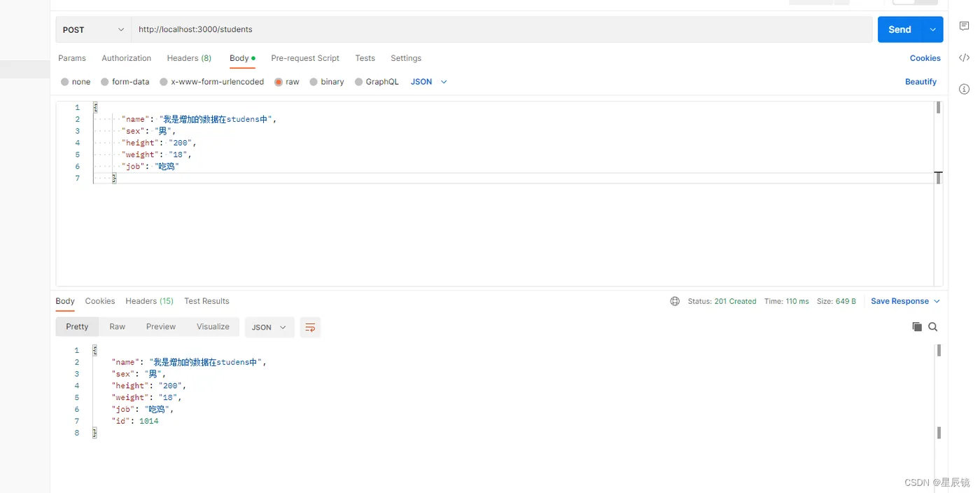Click the Status: 201 Created text

722,301
